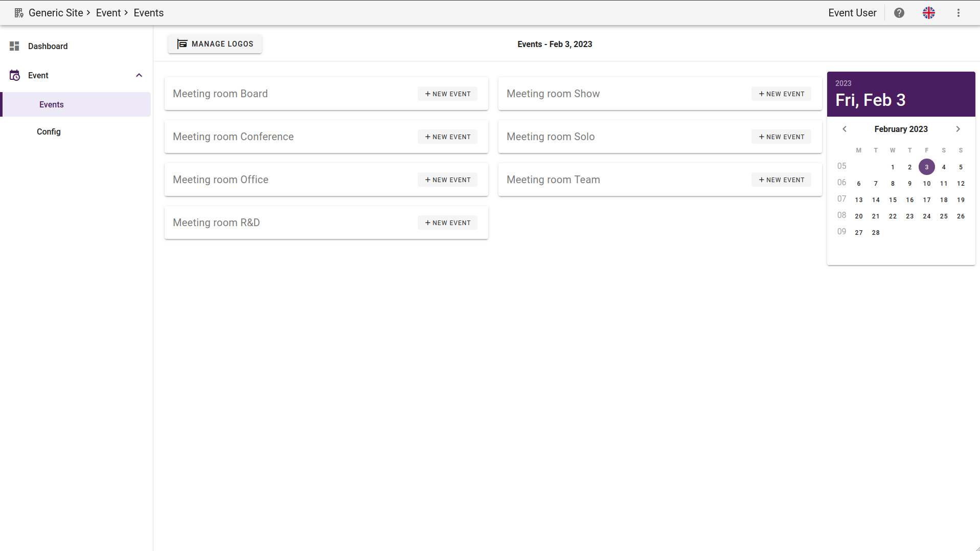Select February 5 in the calendar

(961, 167)
